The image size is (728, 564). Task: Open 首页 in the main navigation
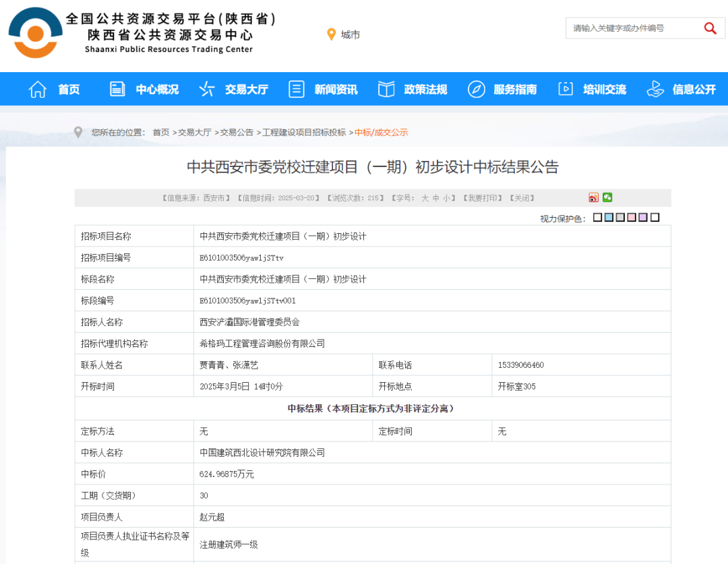(x=69, y=89)
